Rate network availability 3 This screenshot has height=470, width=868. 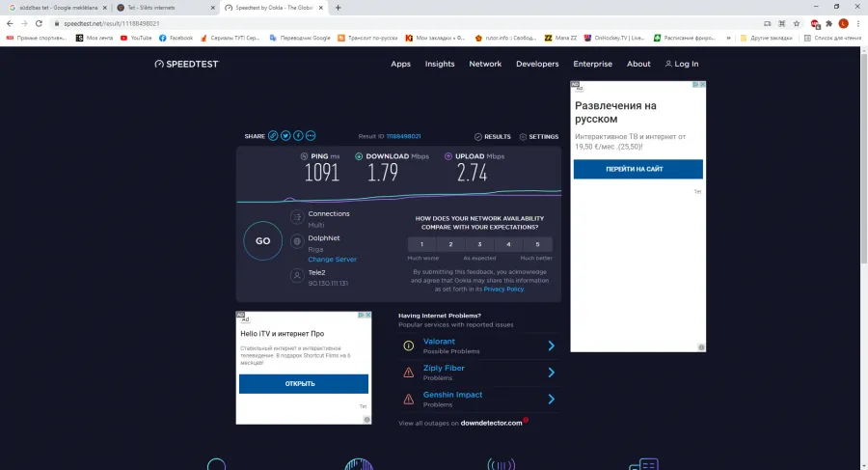click(x=479, y=244)
